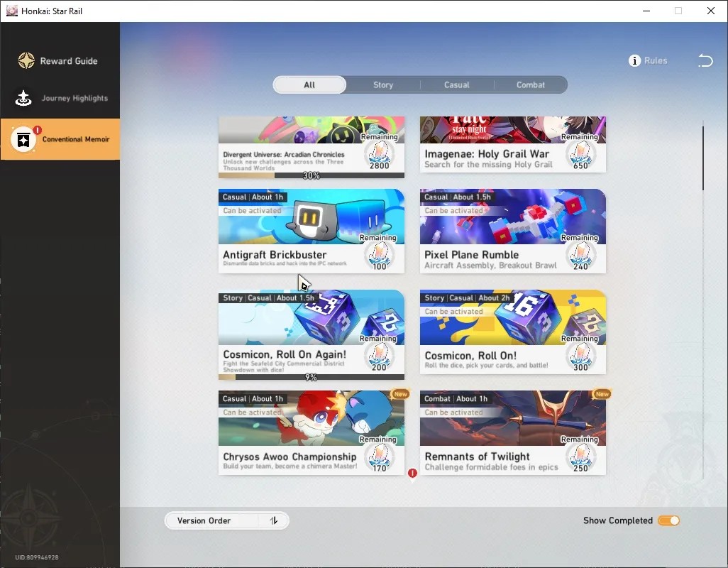
Task: Switch to the Story tab
Action: [x=383, y=85]
